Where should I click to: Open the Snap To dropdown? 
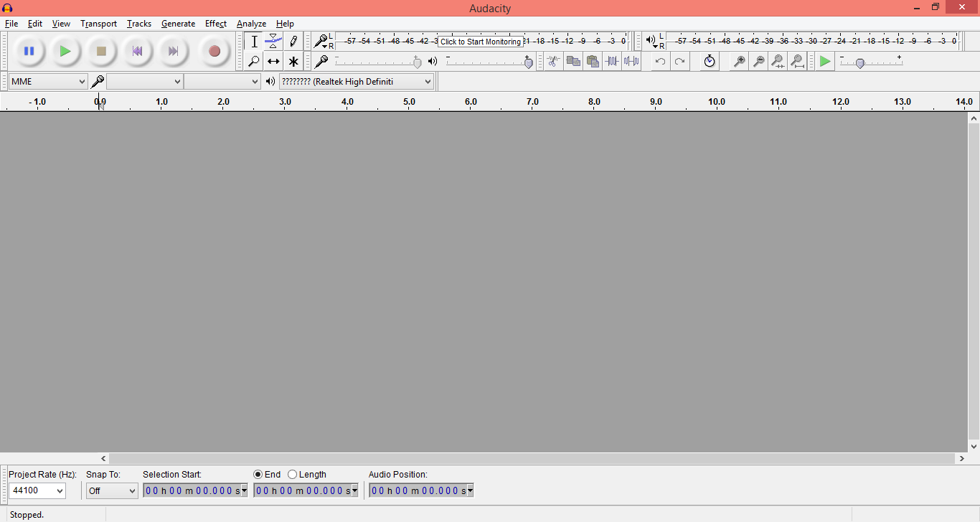tap(112, 491)
